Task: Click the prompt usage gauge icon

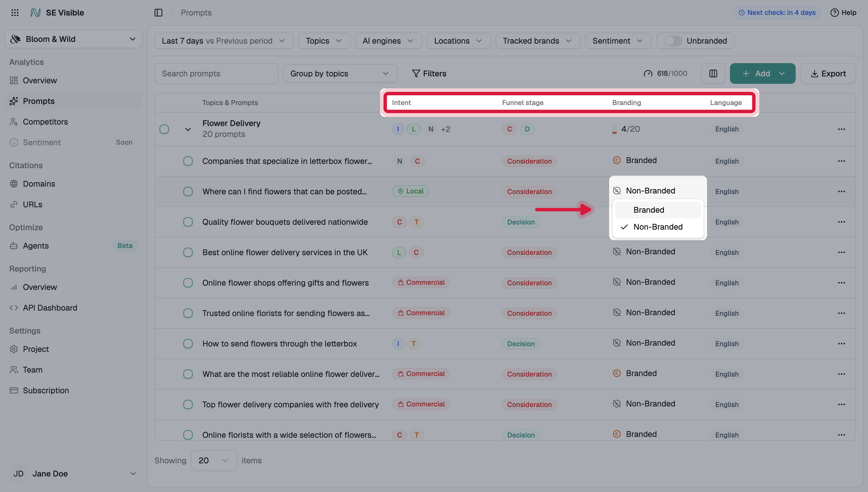Action: [x=648, y=73]
